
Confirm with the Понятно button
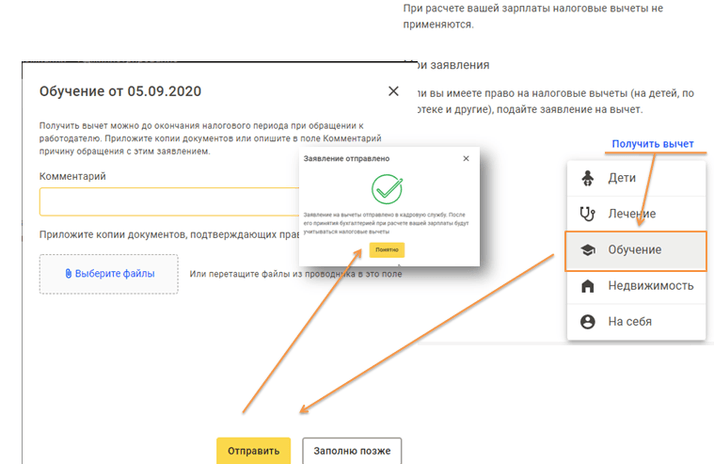point(387,250)
